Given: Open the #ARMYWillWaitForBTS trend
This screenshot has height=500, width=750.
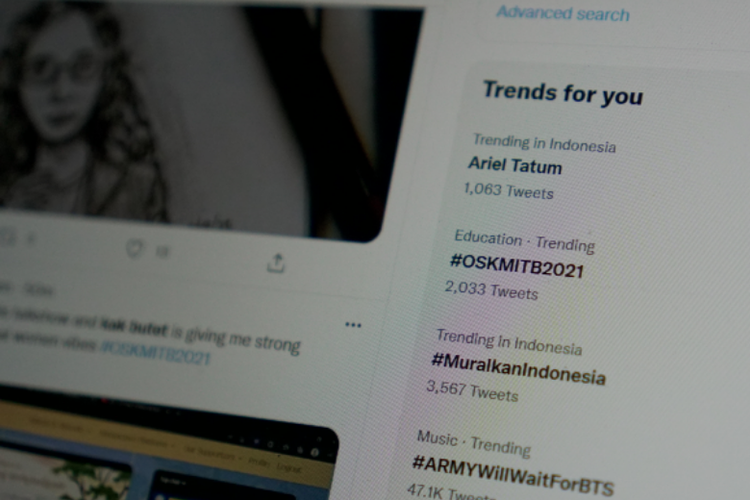Looking at the screenshot, I should [x=513, y=476].
